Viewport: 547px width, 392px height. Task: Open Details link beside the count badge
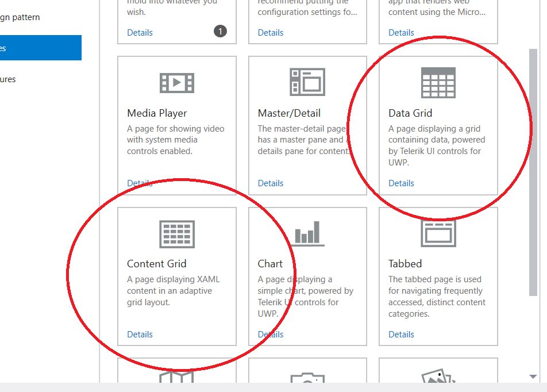coord(140,33)
